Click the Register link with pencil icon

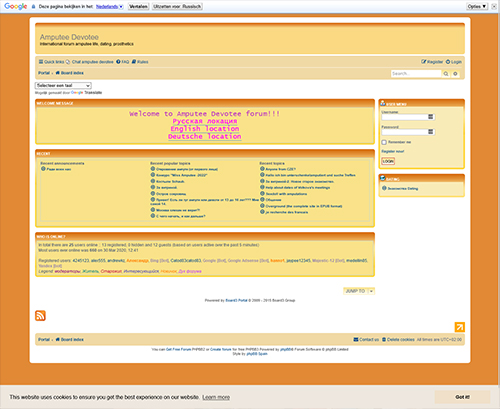pos(432,62)
